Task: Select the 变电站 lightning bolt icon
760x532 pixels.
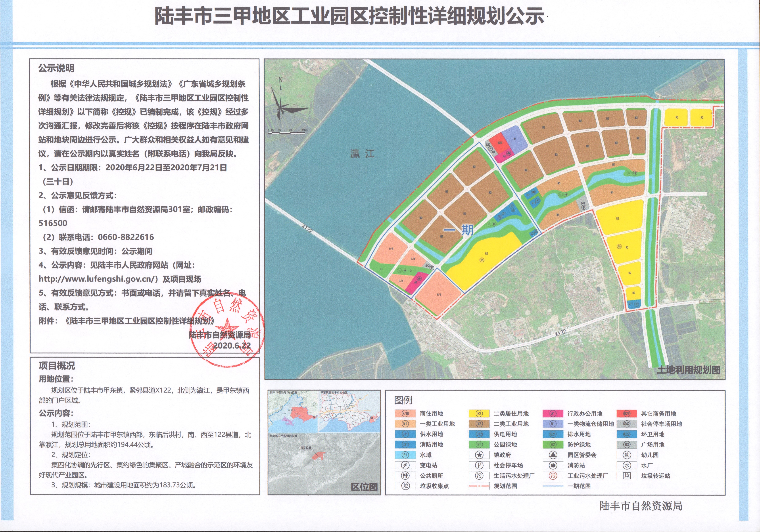Action: coord(405,465)
